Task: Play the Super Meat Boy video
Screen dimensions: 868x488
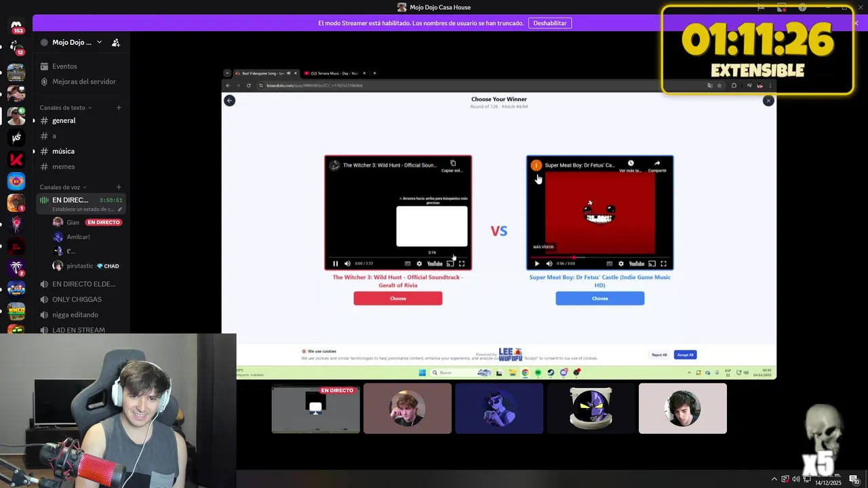Action: click(537, 264)
